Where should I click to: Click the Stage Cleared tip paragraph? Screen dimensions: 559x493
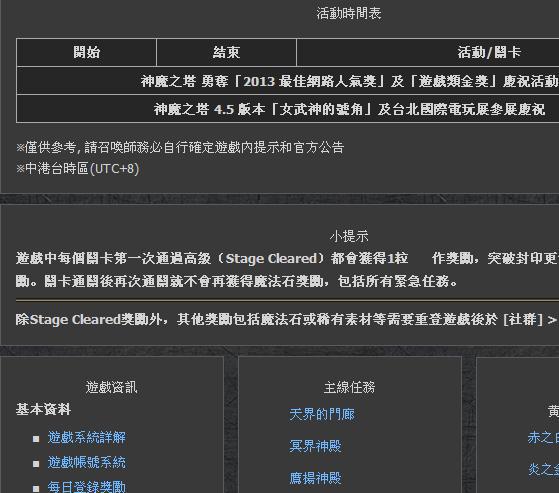click(x=287, y=270)
